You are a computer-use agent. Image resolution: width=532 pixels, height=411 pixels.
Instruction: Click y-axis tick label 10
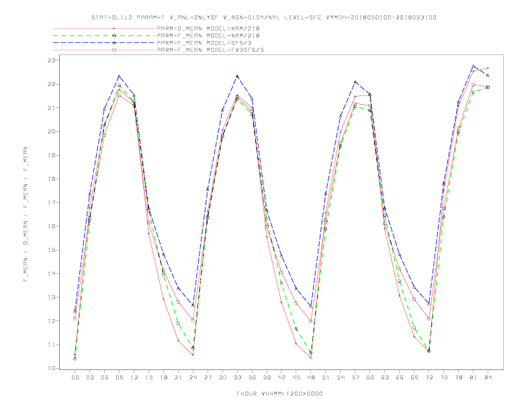pyautogui.click(x=52, y=368)
